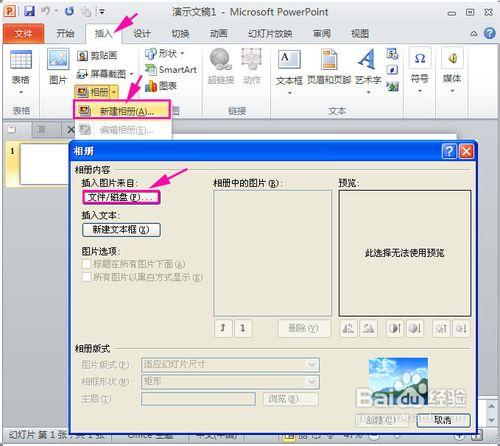The image size is (500, 446).
Task: Select slide 1 thumbnail in panel
Action: click(x=44, y=164)
